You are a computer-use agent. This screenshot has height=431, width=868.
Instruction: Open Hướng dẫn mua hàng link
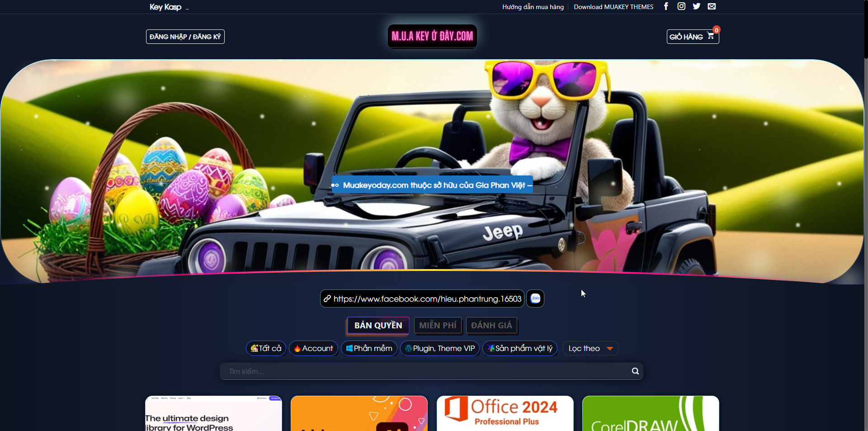pos(533,7)
